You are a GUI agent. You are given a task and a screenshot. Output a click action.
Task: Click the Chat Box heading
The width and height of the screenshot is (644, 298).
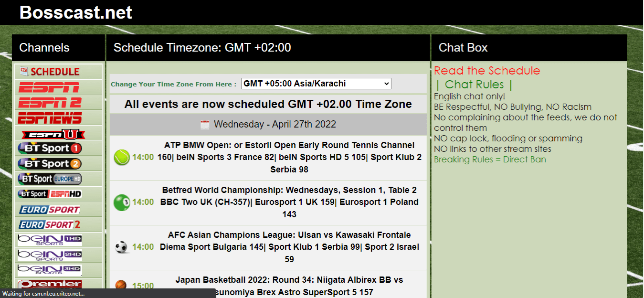tap(463, 48)
